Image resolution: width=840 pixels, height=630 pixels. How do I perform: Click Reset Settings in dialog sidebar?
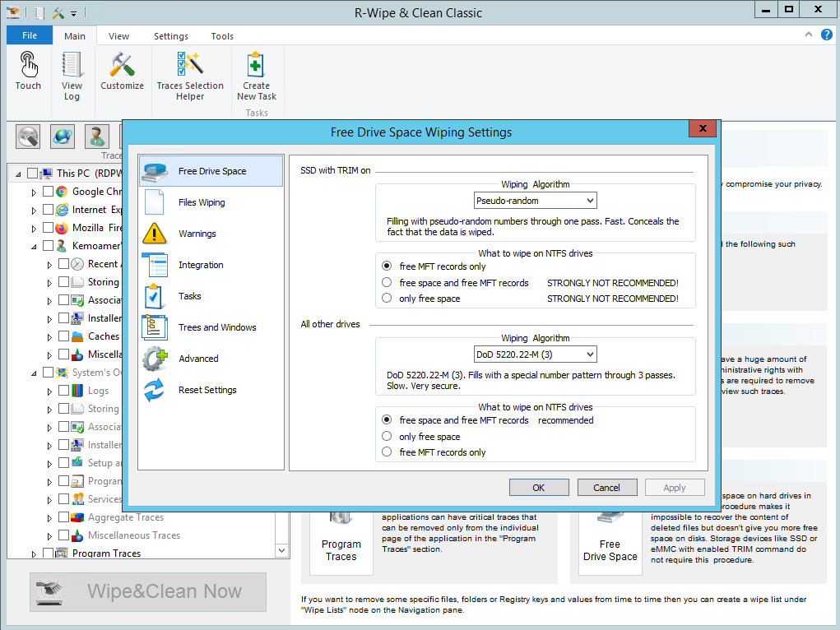click(x=211, y=390)
